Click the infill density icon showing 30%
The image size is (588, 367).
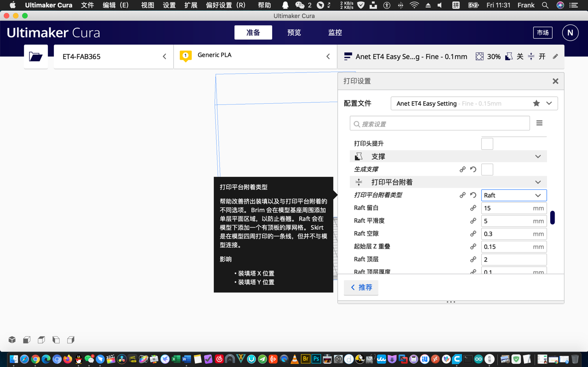479,56
